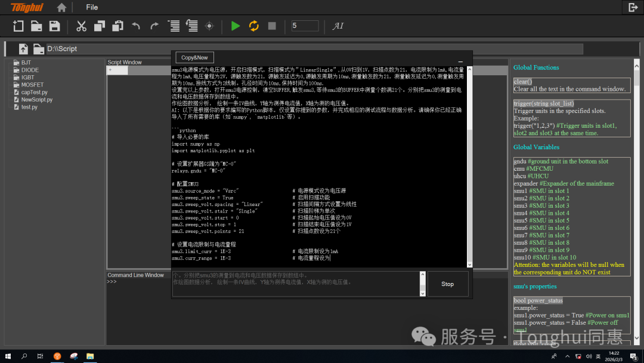This screenshot has height=363, width=644.
Task: Click the loop count field showing 5
Action: tap(305, 26)
